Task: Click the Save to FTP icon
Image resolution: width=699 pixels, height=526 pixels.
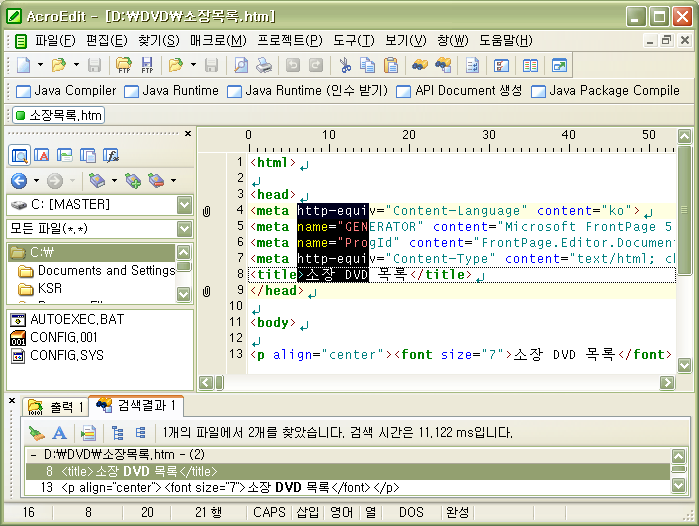Action: 147,66
